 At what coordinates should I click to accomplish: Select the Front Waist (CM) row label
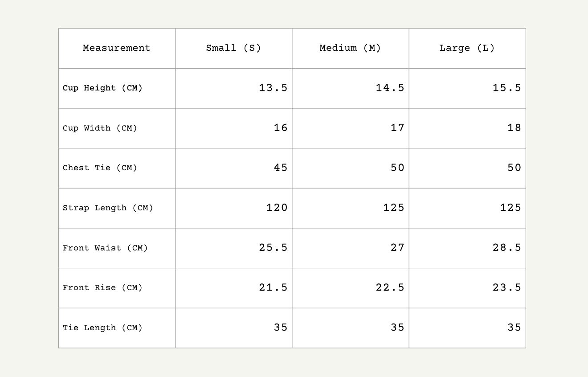pos(105,248)
